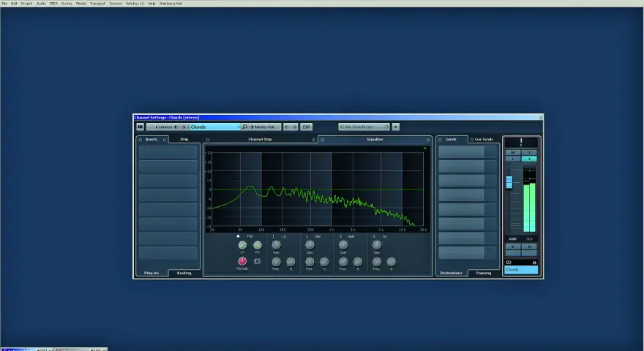Adjust band 4 HI Gain knob
Screen dimensions: 644x351
click(377, 245)
